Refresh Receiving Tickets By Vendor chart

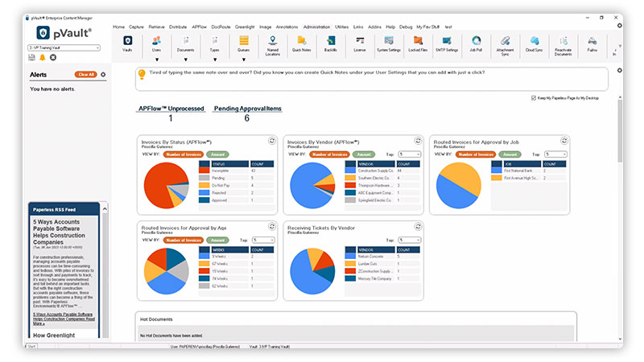(418, 227)
